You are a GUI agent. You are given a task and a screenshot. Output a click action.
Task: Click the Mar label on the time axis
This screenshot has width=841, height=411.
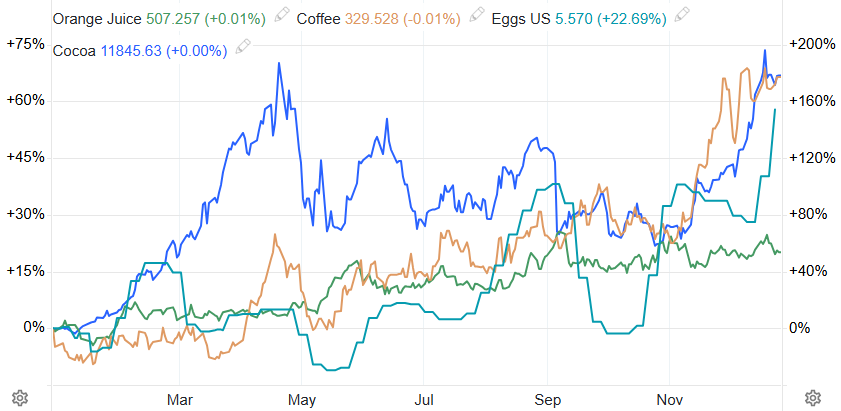click(x=180, y=399)
